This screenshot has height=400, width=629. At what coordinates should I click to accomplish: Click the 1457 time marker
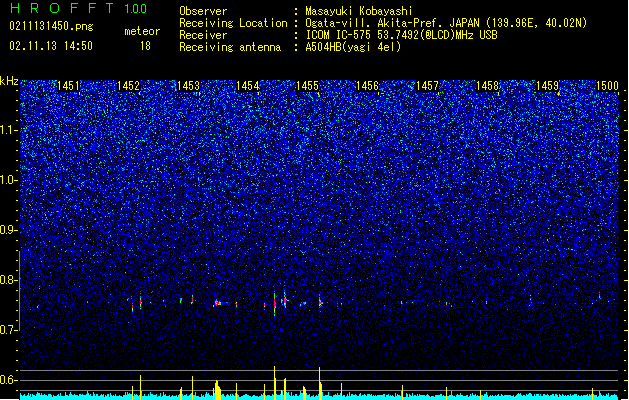[427, 86]
